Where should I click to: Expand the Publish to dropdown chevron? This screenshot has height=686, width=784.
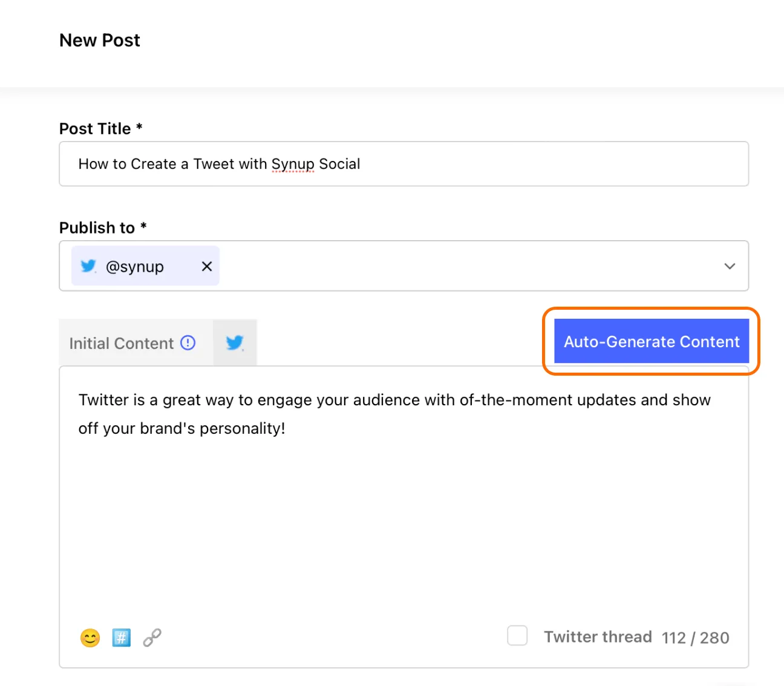click(730, 266)
